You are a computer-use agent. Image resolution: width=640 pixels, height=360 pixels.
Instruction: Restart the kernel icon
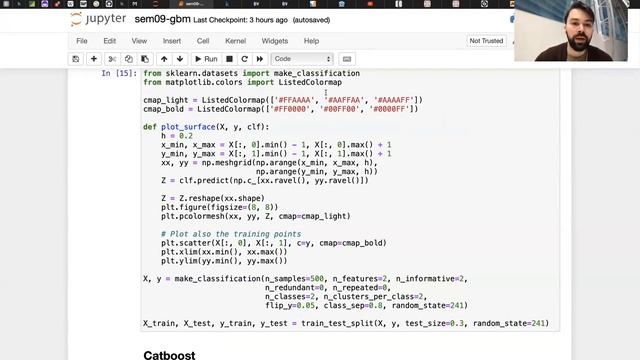point(244,59)
